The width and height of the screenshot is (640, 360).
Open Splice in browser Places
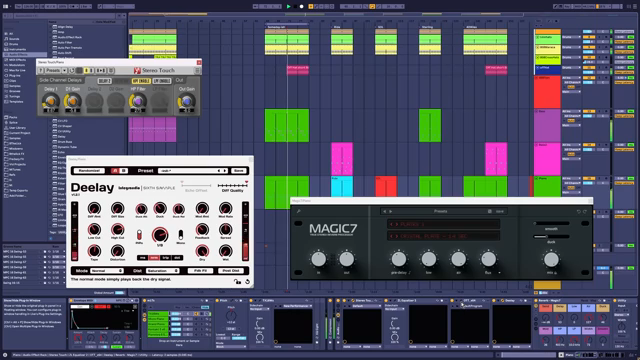13,122
